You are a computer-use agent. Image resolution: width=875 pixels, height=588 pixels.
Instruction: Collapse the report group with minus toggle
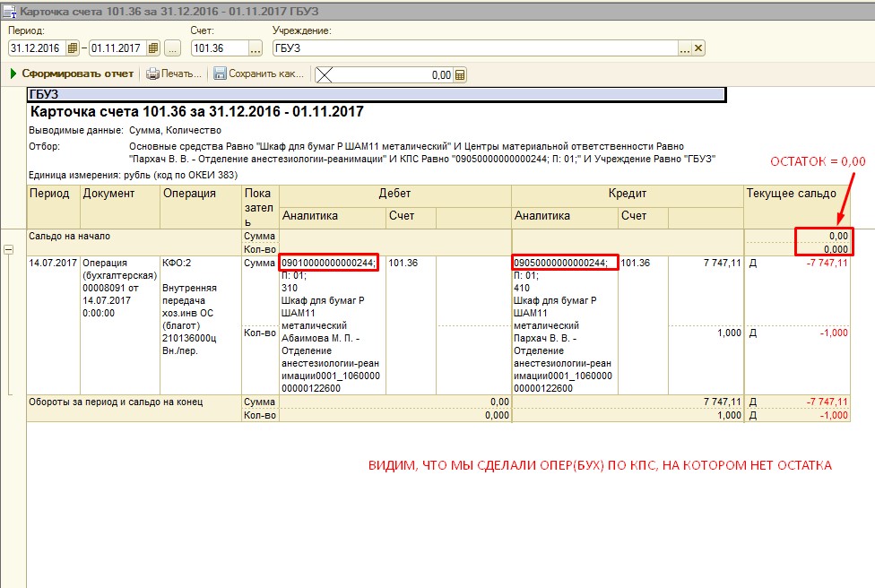pyautogui.click(x=9, y=249)
